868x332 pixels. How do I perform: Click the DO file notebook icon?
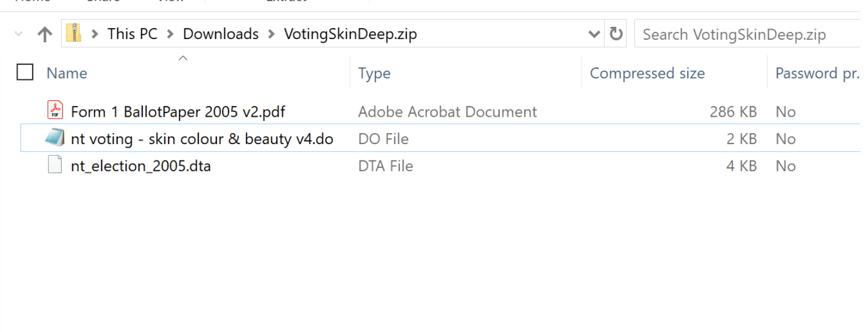55,138
